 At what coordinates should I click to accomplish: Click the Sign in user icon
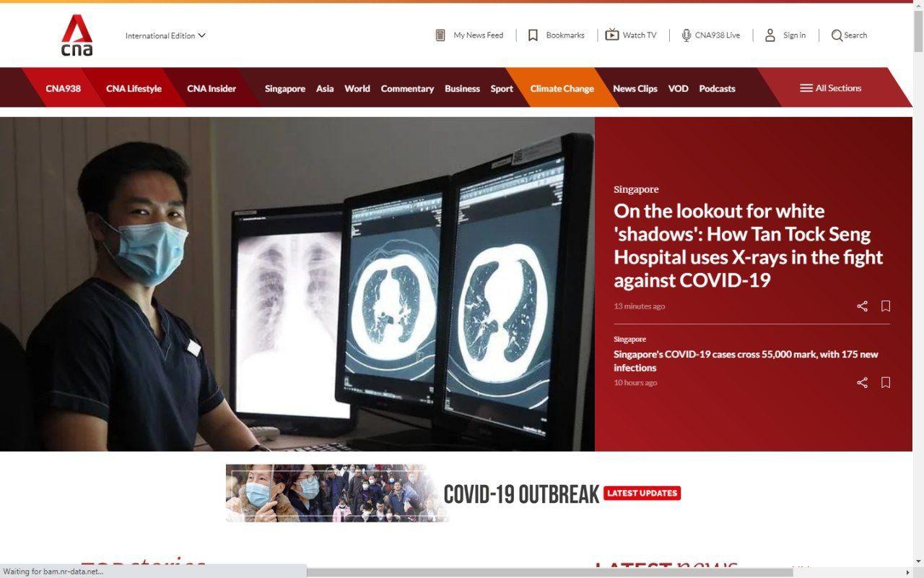click(770, 35)
